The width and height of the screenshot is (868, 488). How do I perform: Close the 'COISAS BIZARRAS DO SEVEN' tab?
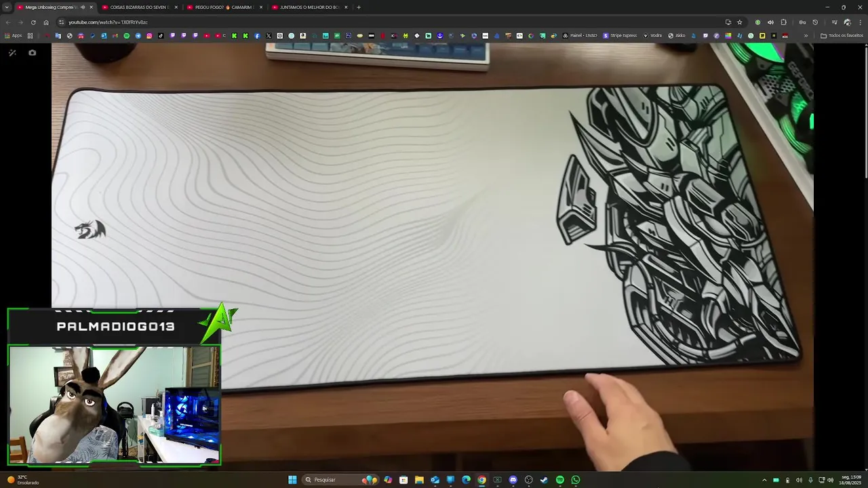[x=176, y=7]
